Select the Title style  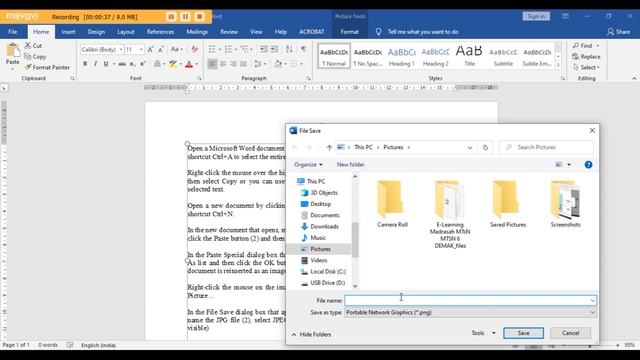click(469, 56)
